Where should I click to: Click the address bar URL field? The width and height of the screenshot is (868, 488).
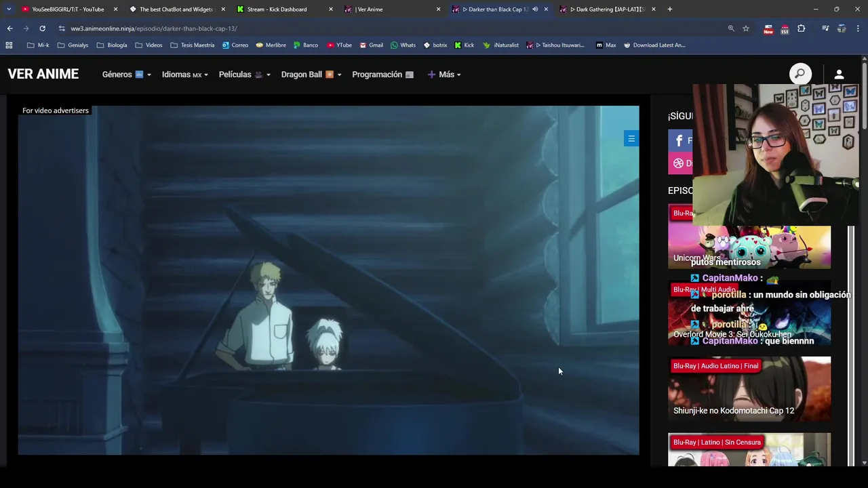click(393, 28)
